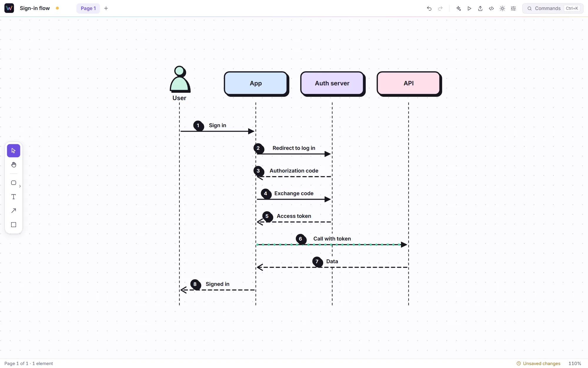This screenshot has width=588, height=368.
Task: Click the User actor label
Action: 179,98
